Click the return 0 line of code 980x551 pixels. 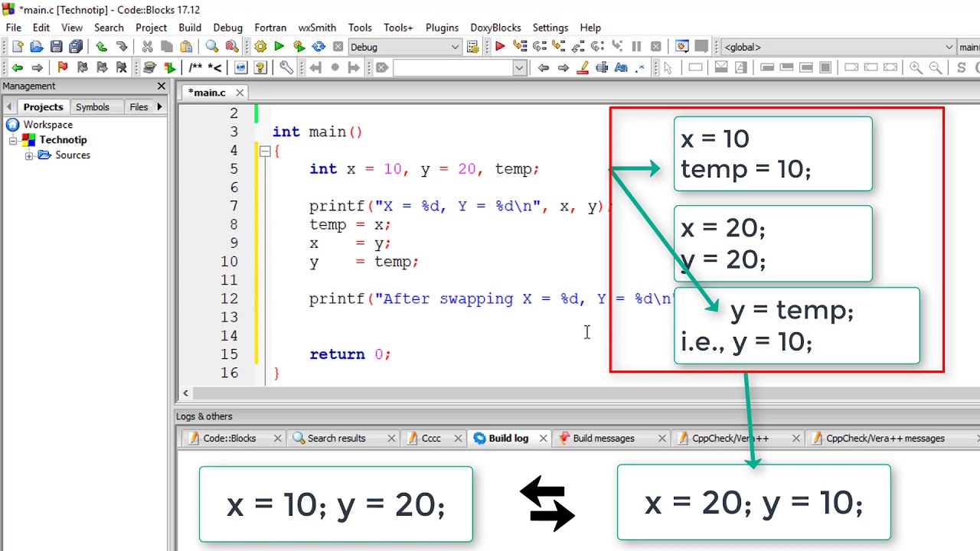click(350, 354)
